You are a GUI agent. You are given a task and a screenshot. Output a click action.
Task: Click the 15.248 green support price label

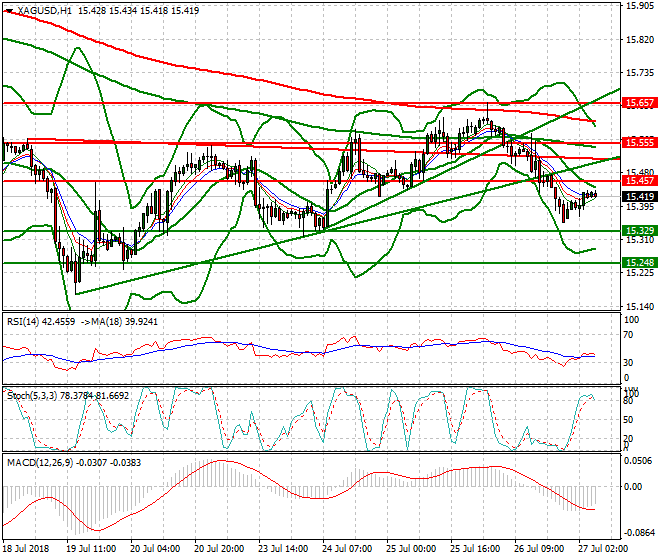[x=640, y=263]
